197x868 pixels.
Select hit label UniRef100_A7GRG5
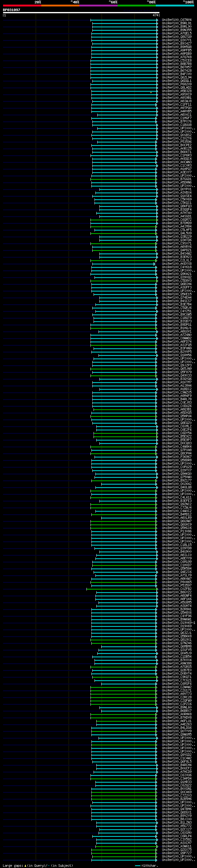pos(177,667)
